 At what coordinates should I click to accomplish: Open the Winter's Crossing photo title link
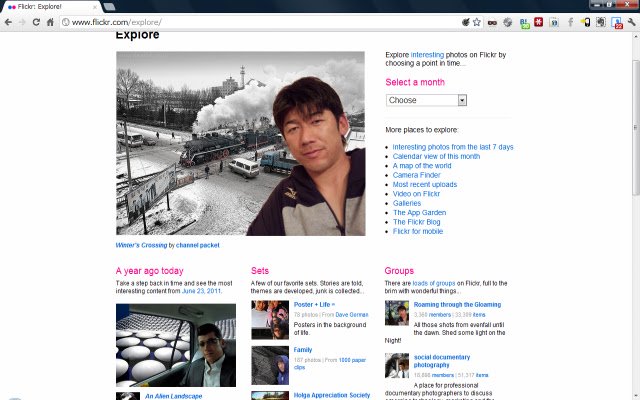[x=141, y=245]
